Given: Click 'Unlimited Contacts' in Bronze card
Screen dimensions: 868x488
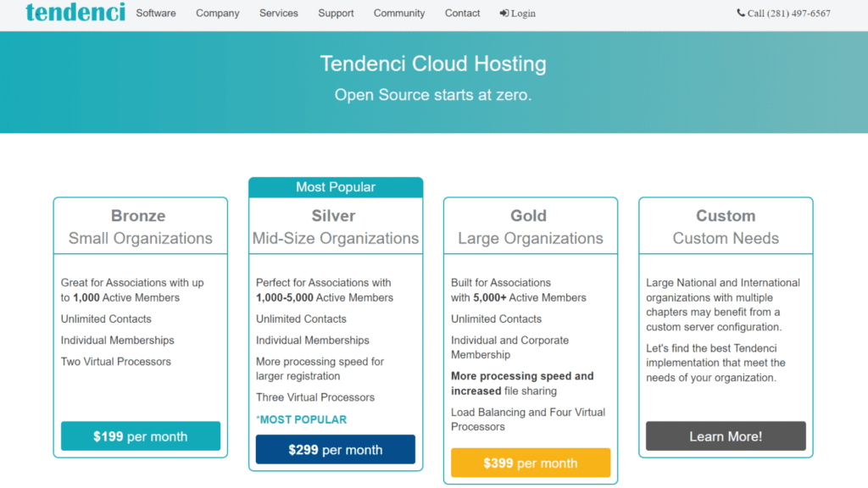Looking at the screenshot, I should click(x=106, y=319).
